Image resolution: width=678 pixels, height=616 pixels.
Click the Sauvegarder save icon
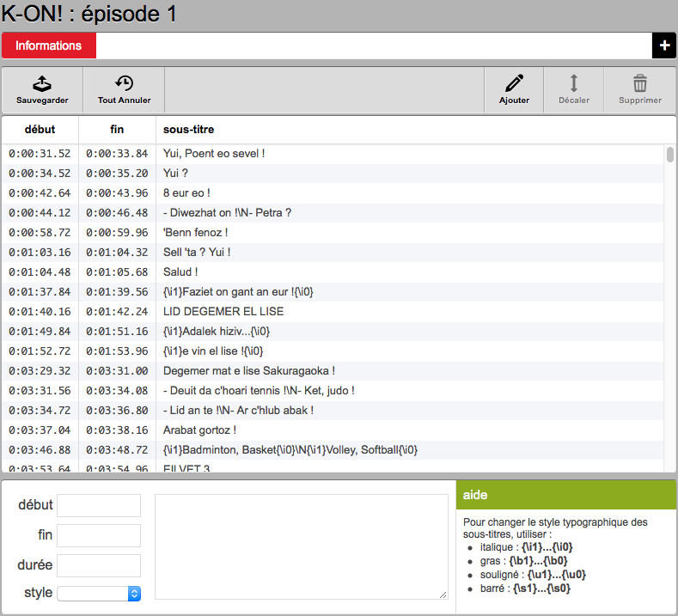click(x=42, y=83)
